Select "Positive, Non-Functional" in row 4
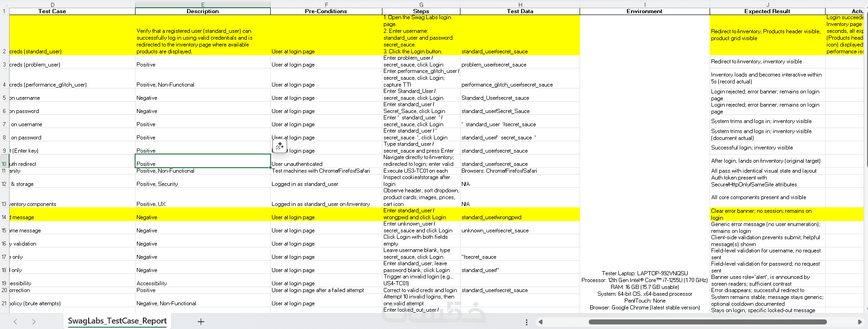 (x=203, y=78)
